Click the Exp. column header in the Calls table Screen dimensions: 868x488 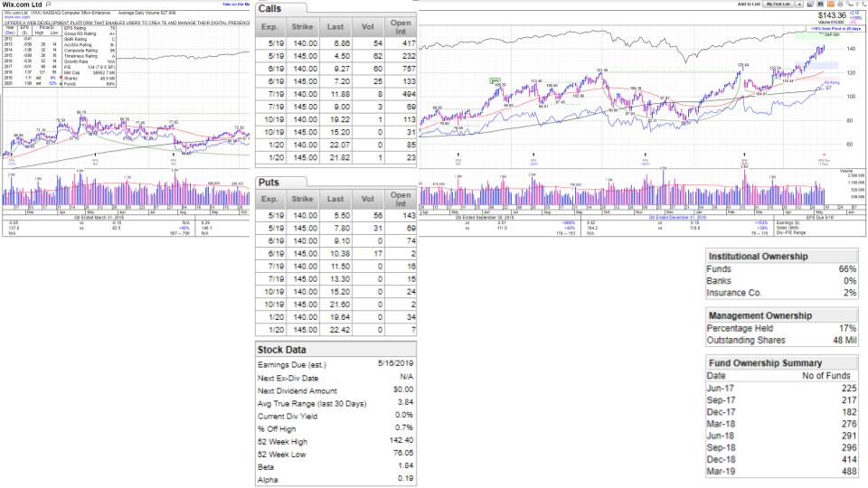[269, 26]
